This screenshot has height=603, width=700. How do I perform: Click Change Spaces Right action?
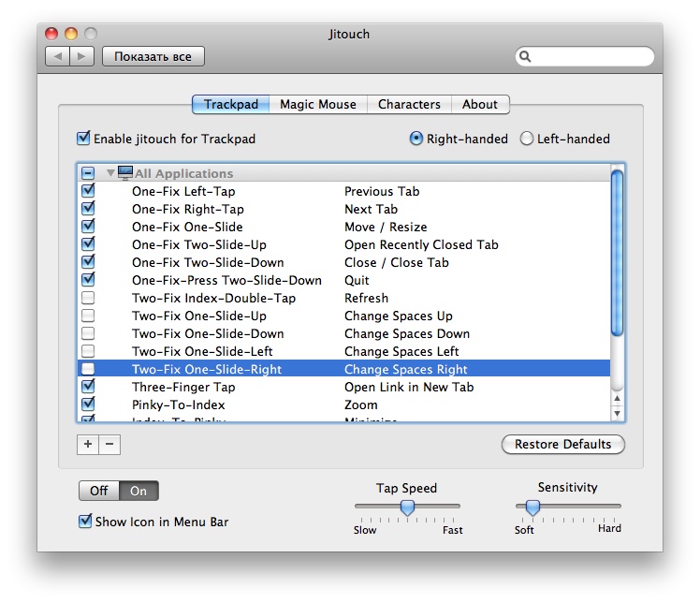(406, 370)
